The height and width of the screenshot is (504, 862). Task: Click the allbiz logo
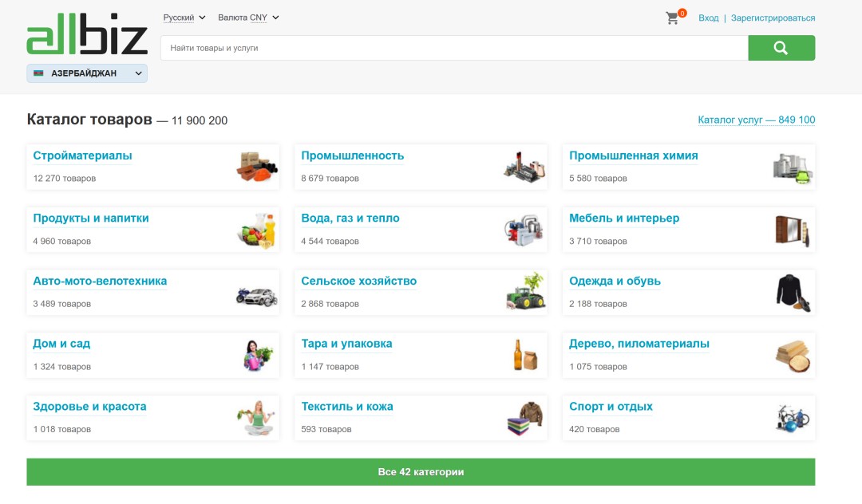(87, 34)
